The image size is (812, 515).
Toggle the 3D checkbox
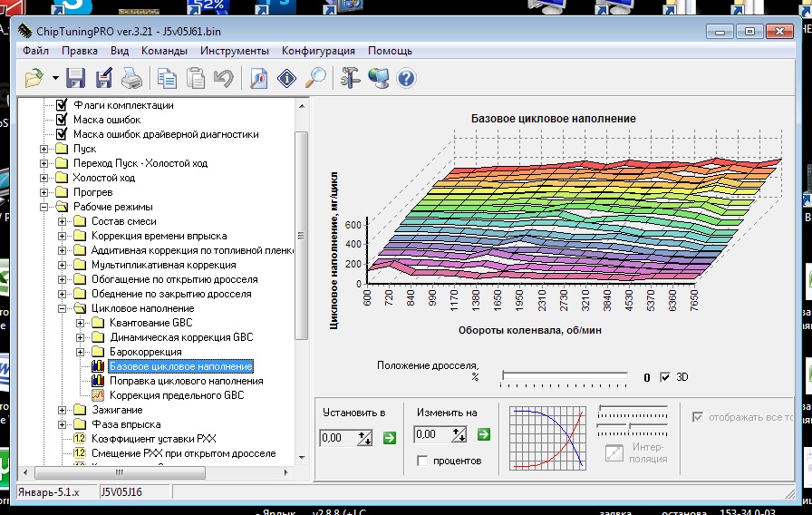pyautogui.click(x=666, y=377)
